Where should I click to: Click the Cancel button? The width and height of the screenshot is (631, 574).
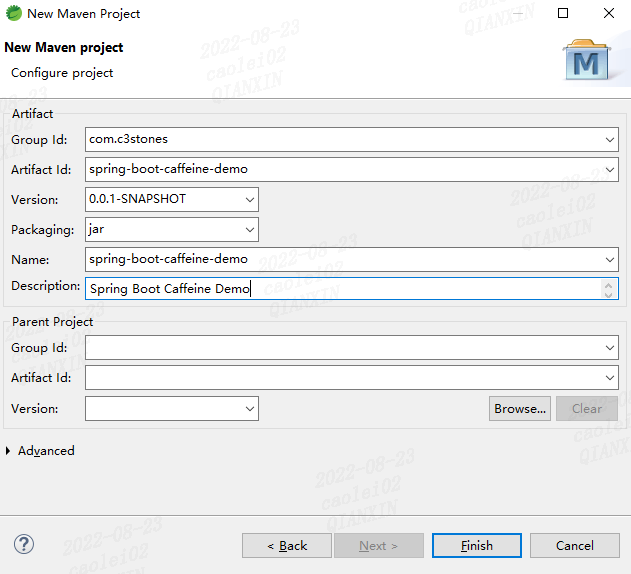click(x=575, y=545)
